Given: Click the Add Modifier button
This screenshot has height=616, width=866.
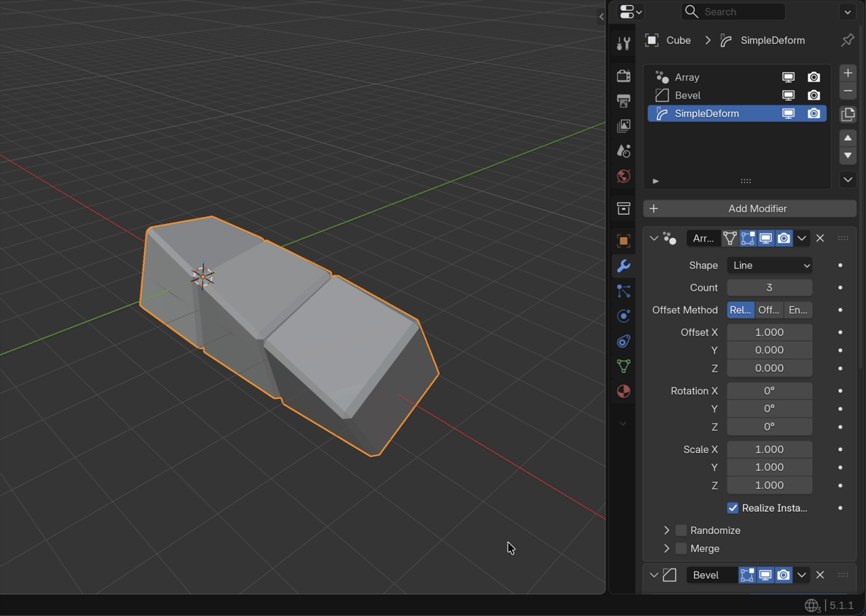Looking at the screenshot, I should tap(750, 209).
